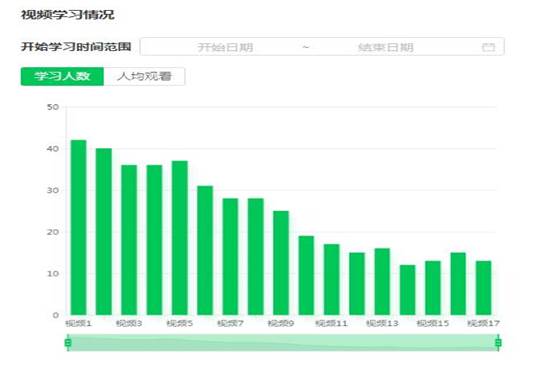Click the middle of the data zoom track

pos(283,343)
